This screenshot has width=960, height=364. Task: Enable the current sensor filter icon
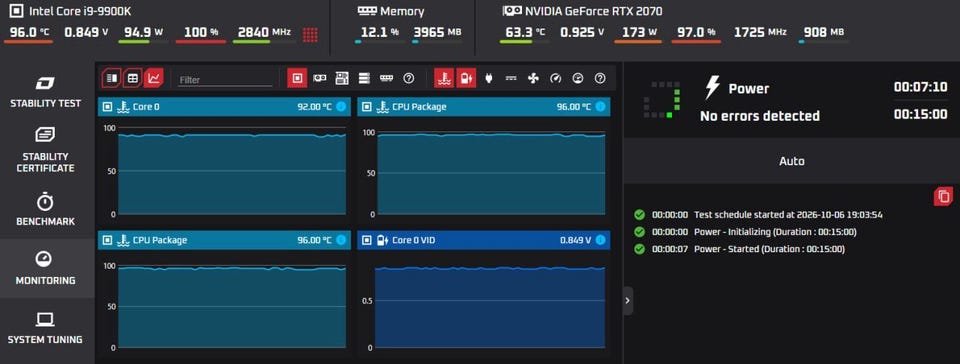click(x=511, y=78)
